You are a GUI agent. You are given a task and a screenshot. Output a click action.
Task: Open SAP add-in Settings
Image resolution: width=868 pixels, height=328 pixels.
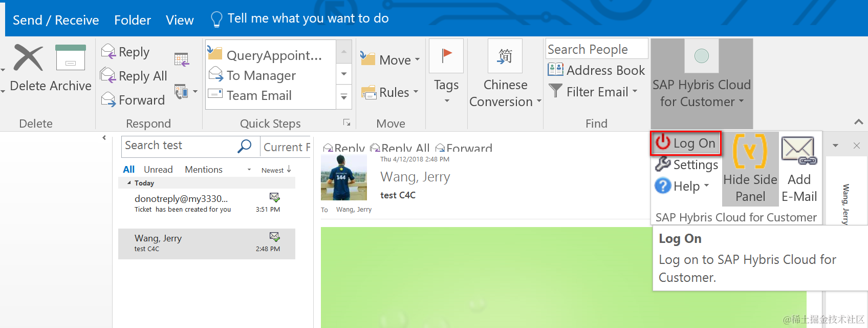687,165
